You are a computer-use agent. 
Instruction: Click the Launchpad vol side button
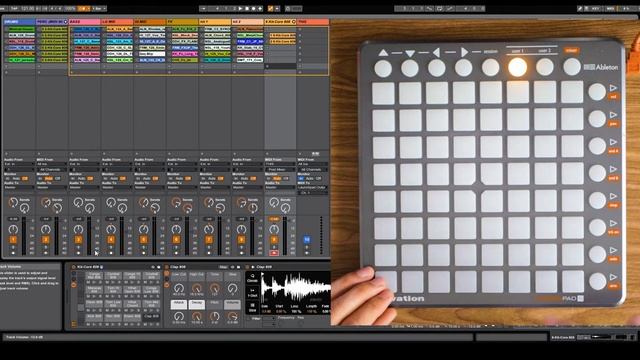click(x=597, y=92)
